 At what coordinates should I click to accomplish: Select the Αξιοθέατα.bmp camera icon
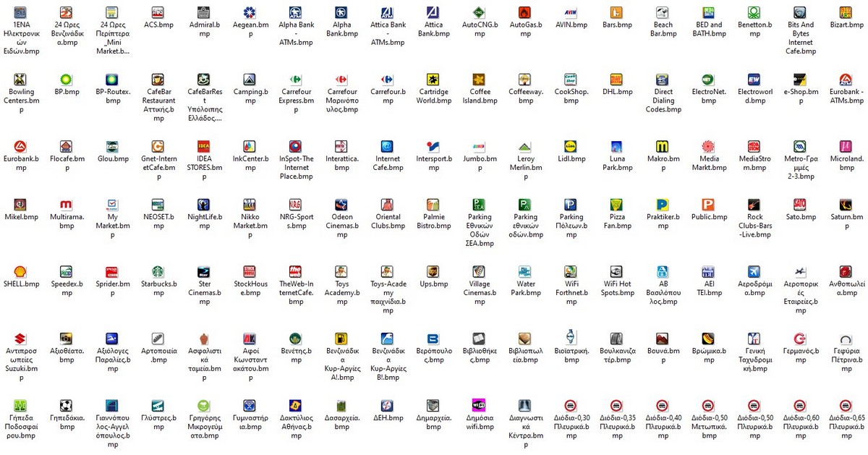[x=66, y=339]
